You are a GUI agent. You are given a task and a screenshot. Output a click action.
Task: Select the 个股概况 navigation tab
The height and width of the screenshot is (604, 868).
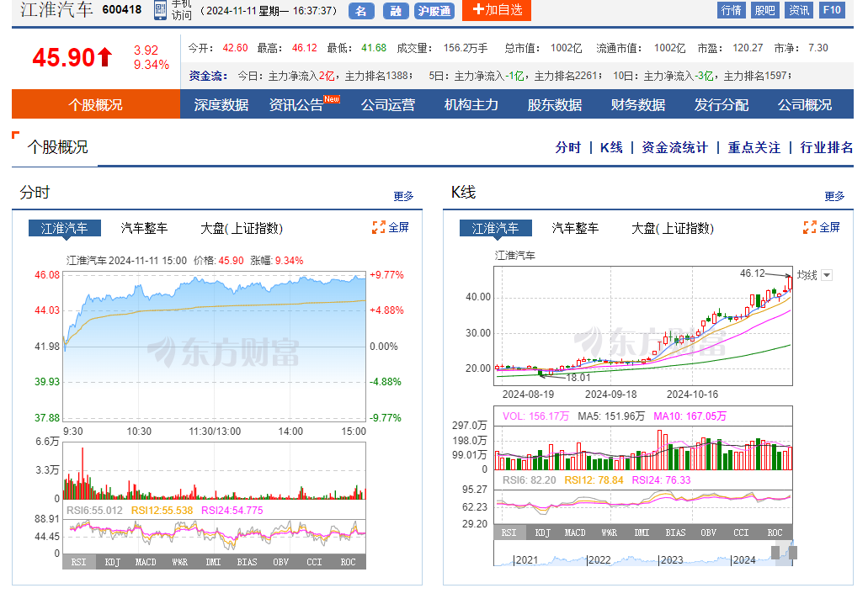[x=96, y=104]
